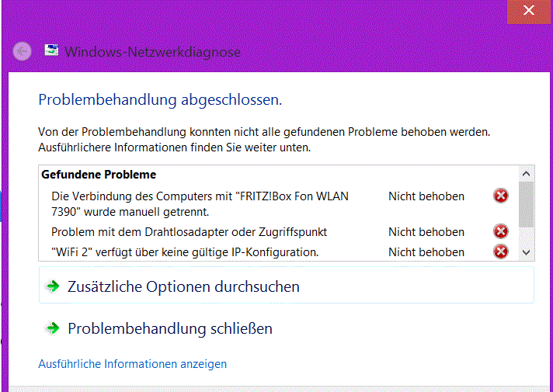Click the back arrow button
The height and width of the screenshot is (392, 553).
click(23, 51)
